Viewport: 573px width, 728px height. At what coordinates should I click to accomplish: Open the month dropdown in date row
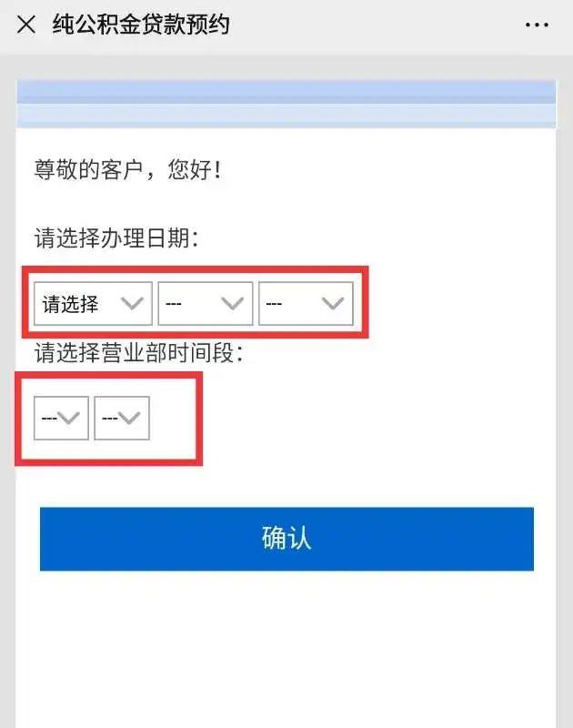(x=205, y=303)
